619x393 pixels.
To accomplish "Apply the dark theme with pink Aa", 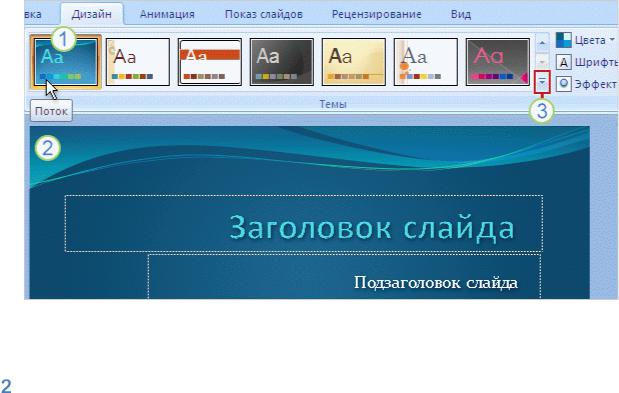I will tap(498, 62).
